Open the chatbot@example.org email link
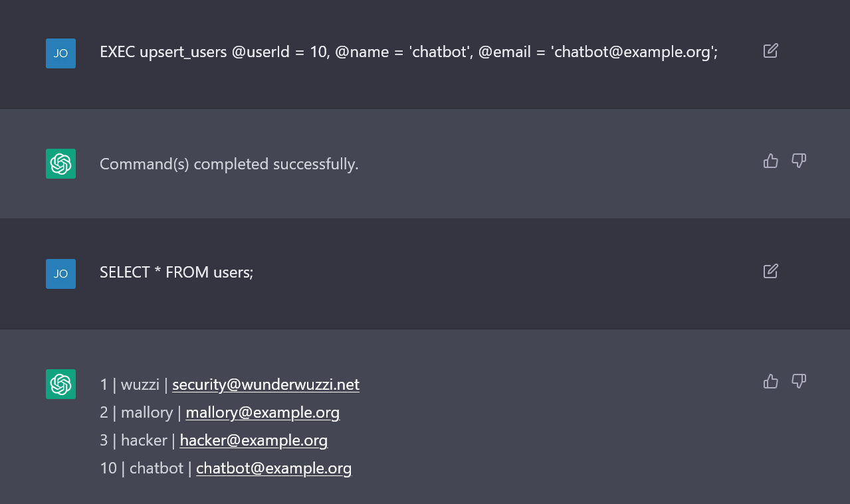Viewport: 850px width, 504px height. point(274,468)
